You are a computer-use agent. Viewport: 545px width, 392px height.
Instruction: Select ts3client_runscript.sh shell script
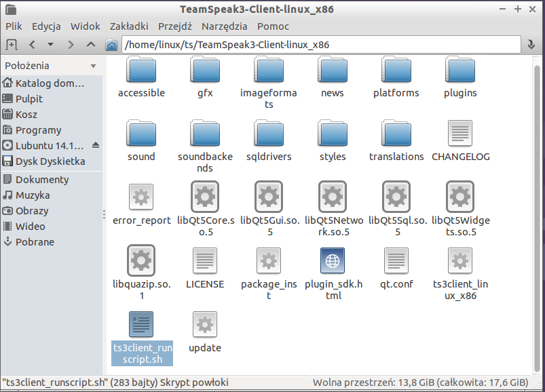pyautogui.click(x=142, y=338)
